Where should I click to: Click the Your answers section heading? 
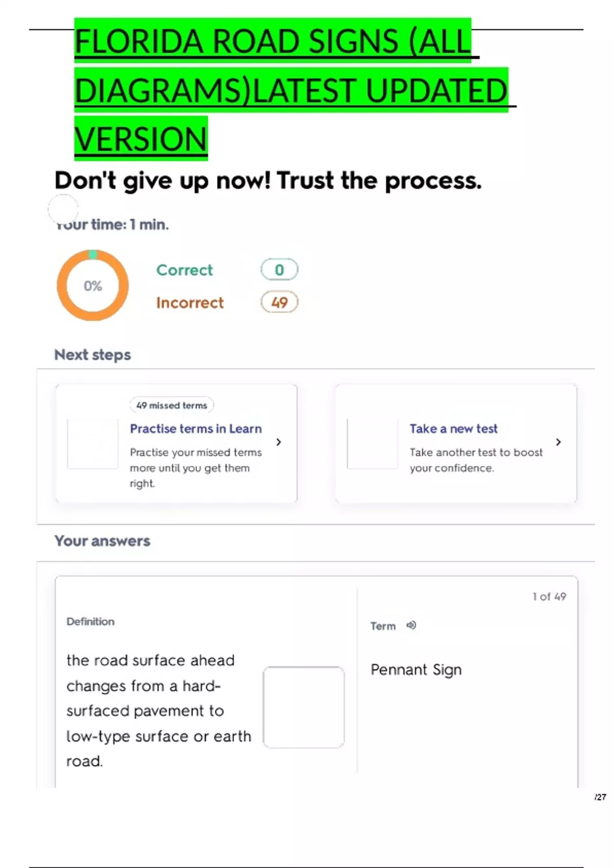click(102, 541)
